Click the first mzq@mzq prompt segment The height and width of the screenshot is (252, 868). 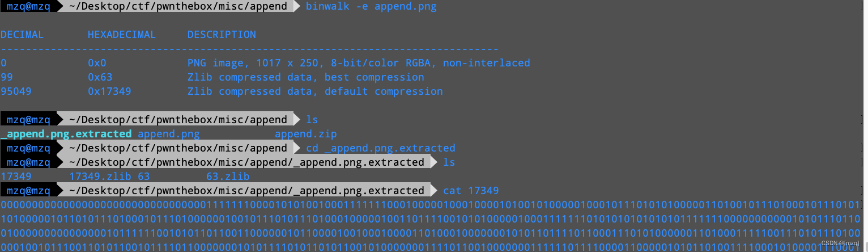coord(28,7)
